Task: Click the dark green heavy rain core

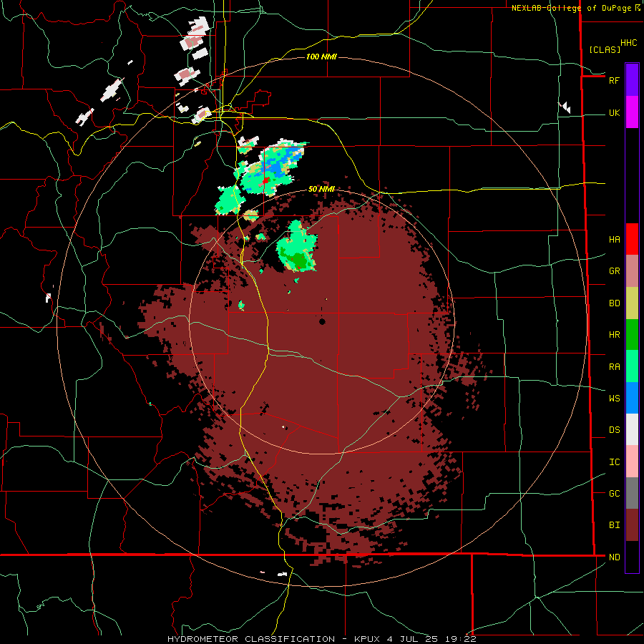Action: pos(298,260)
